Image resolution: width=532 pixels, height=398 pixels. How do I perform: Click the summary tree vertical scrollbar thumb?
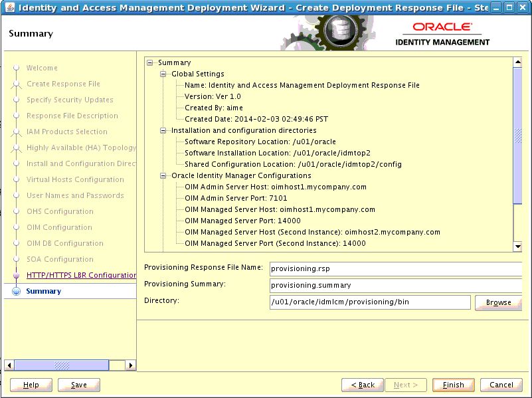[518, 136]
